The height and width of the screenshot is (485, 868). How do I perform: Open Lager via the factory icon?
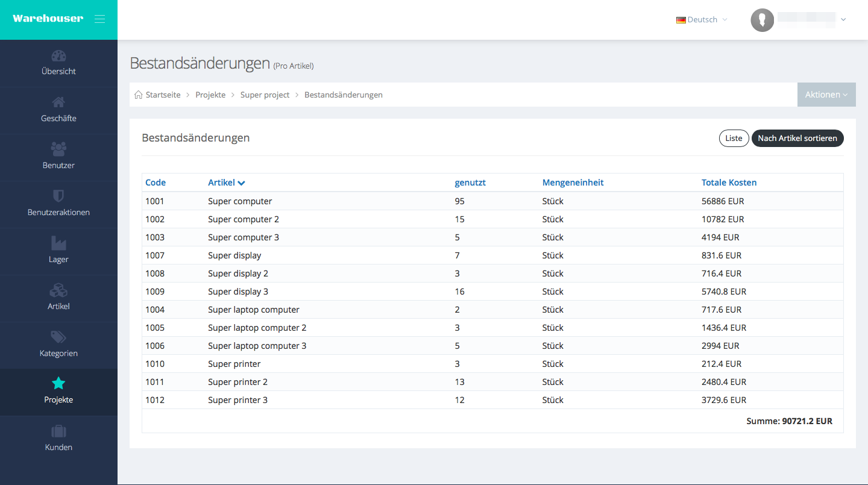click(x=58, y=243)
